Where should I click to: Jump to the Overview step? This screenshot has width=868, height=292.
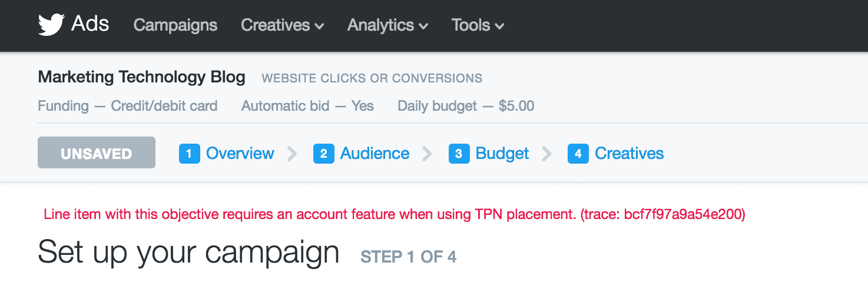tap(240, 154)
